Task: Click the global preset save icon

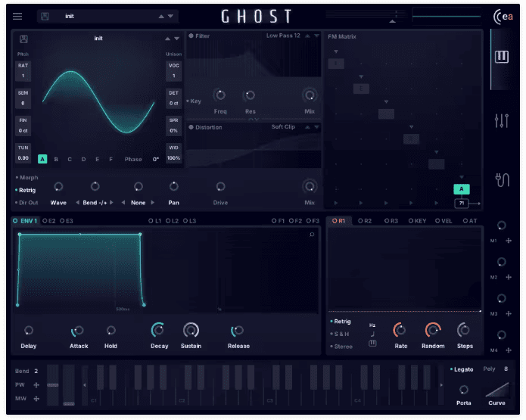Action: click(45, 16)
